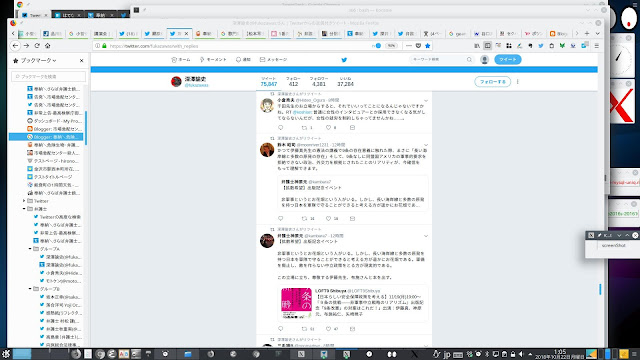Go back with the browser back arrow
Viewport: 640px width, 360px height.
click(16, 46)
